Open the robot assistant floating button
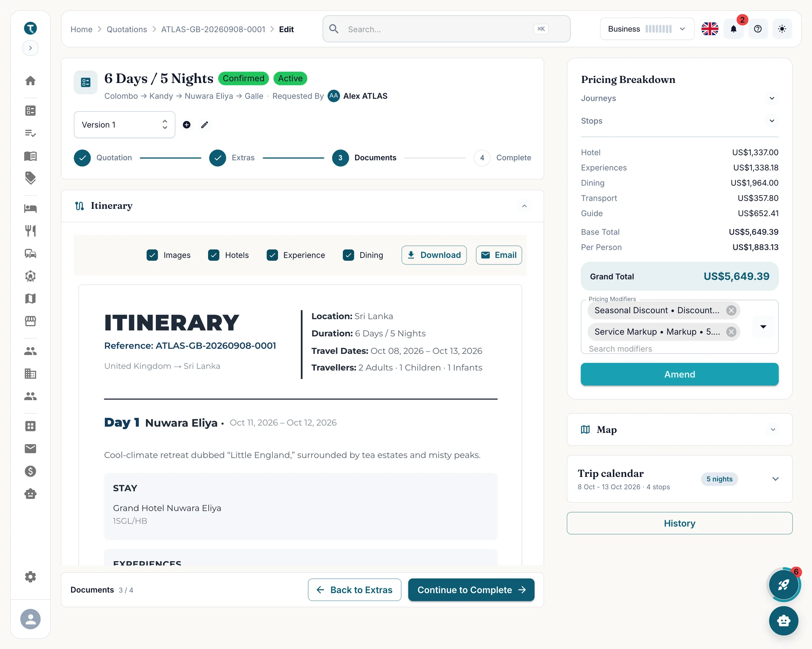Viewport: 812px width, 649px height. point(784,621)
